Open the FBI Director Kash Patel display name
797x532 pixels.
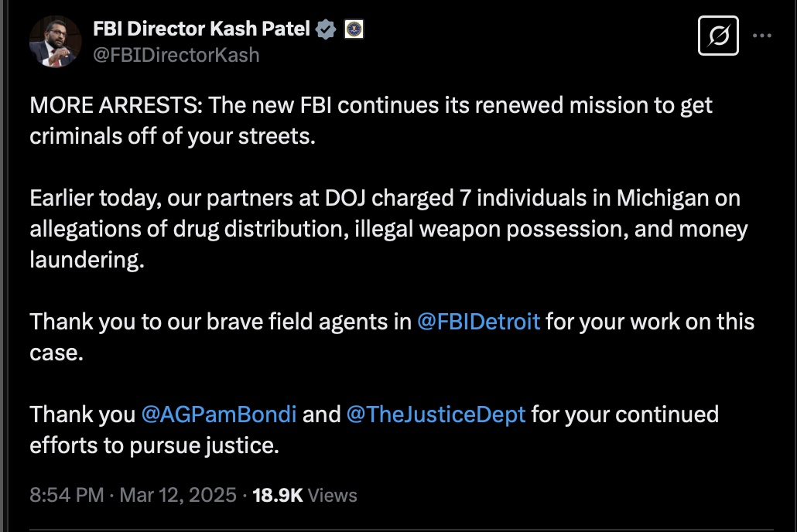pyautogui.click(x=201, y=29)
